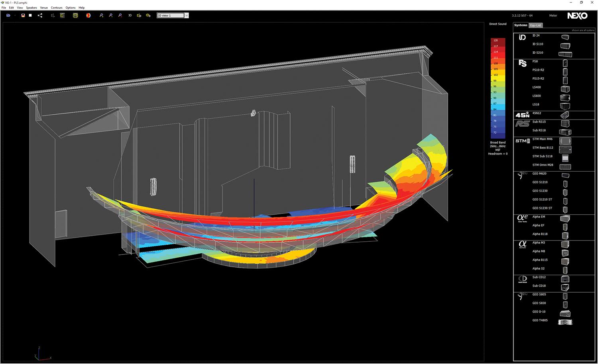
Task: Click the colored contour map icon
Action: (88, 16)
